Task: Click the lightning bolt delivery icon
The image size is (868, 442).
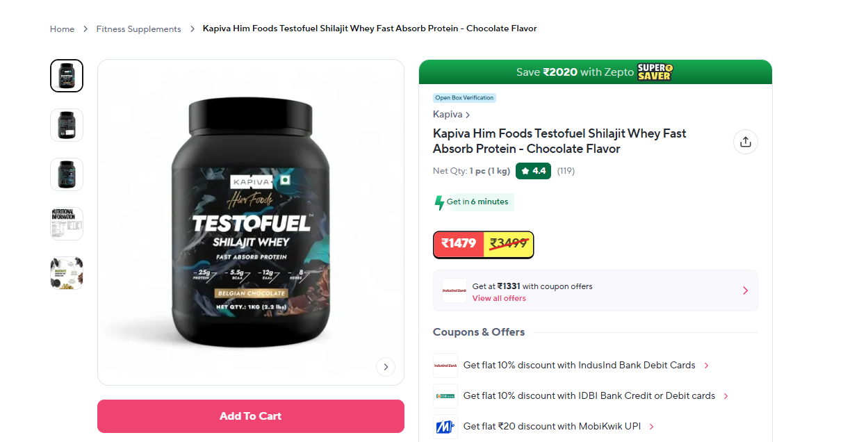Action: coord(439,202)
